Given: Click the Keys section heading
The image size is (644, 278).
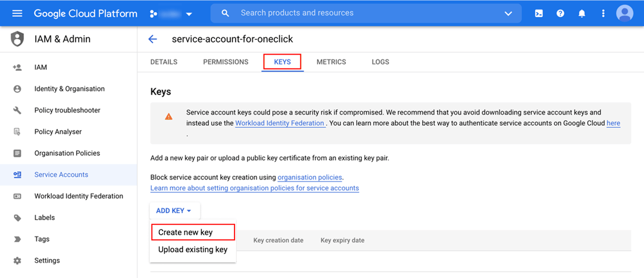Looking at the screenshot, I should point(160,92).
